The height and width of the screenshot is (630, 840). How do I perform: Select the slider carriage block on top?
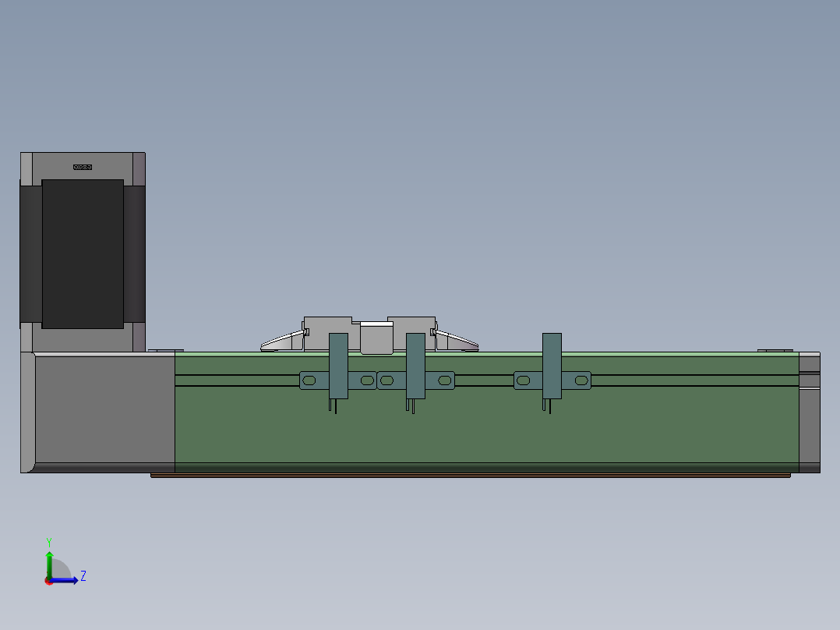tap(369, 334)
